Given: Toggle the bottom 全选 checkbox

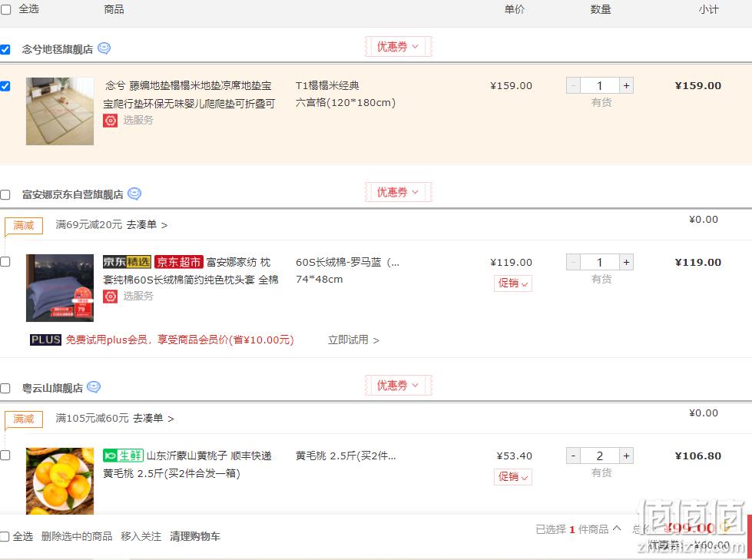Looking at the screenshot, I should pyautogui.click(x=5, y=536).
